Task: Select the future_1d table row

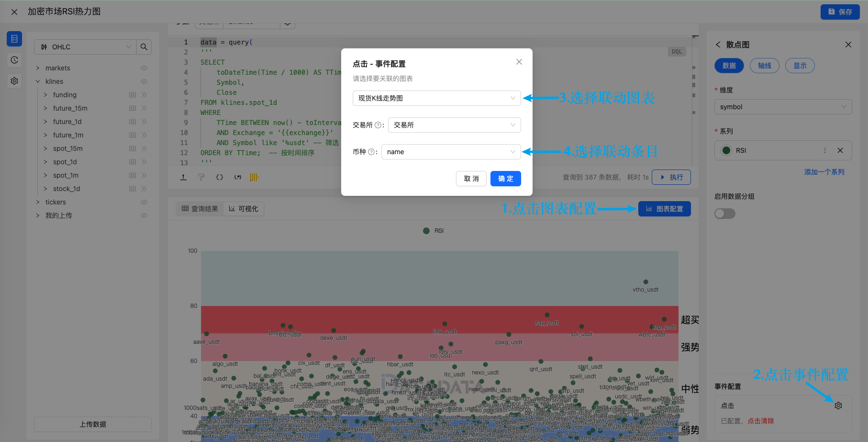Action: 96,122
